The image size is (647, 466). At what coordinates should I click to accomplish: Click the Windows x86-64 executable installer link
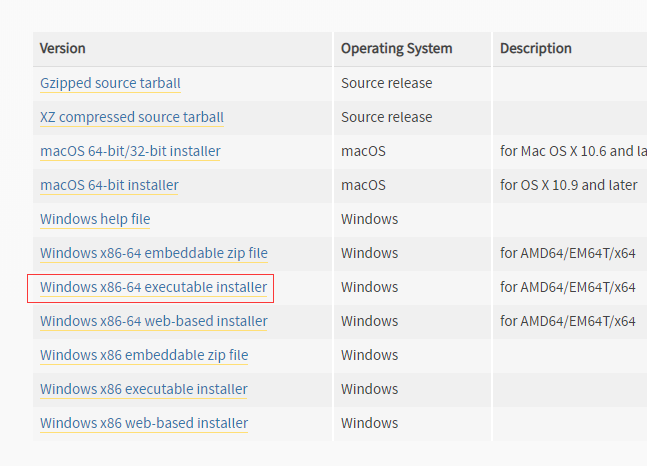coord(154,287)
